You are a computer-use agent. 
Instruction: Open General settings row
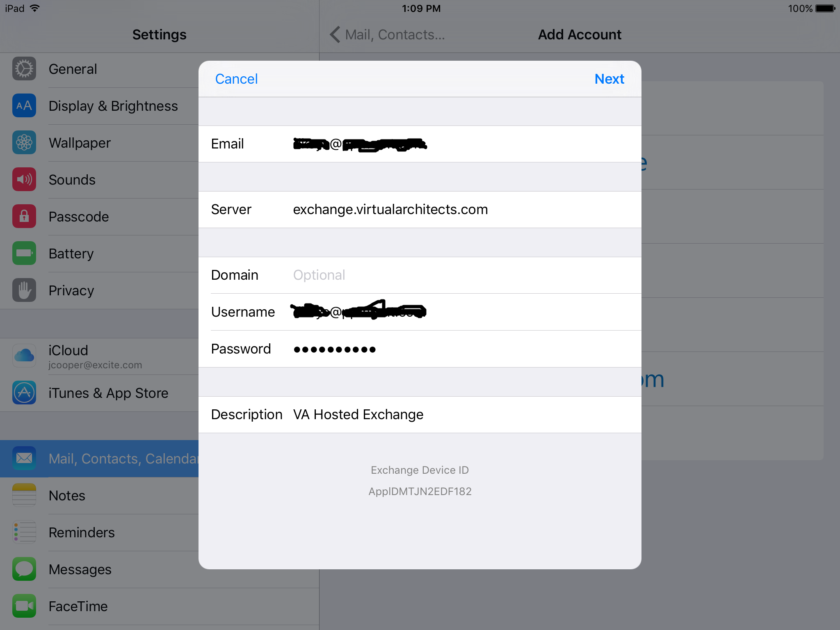point(99,69)
